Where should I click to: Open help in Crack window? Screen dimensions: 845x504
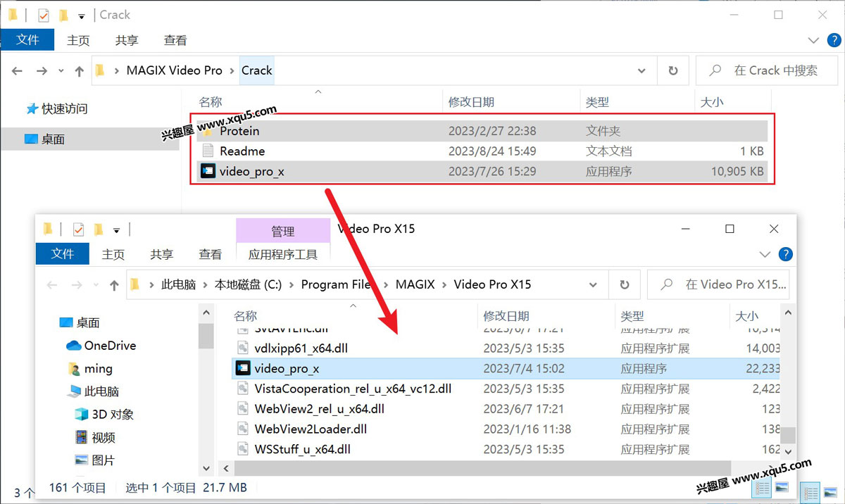pos(833,41)
